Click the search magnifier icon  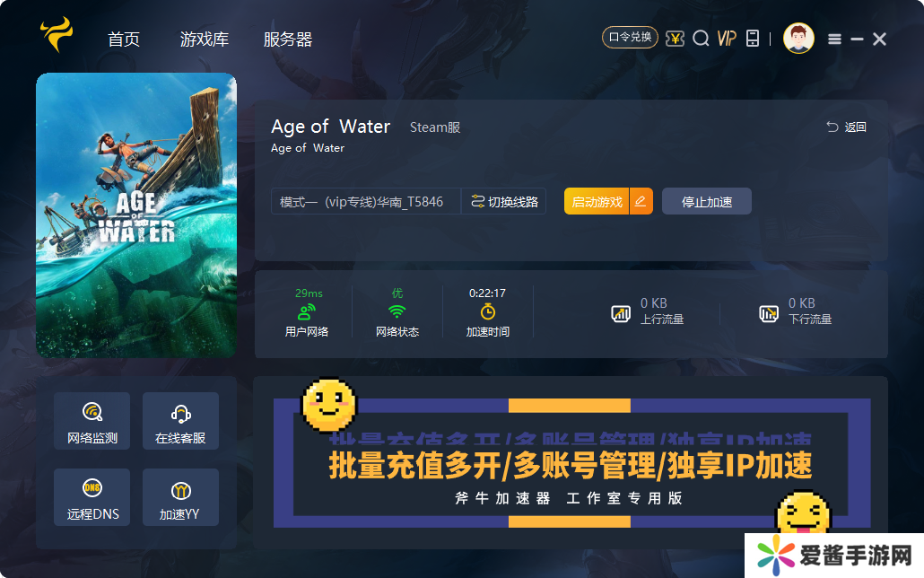701,39
